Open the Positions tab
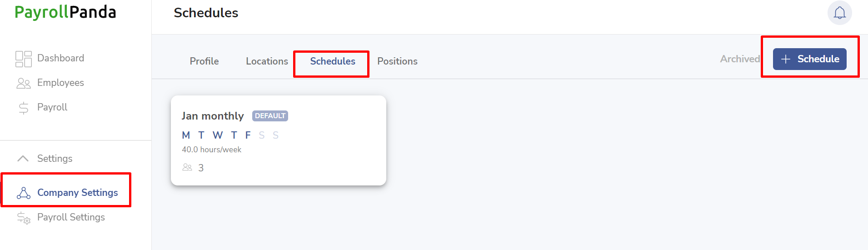Image resolution: width=868 pixels, height=250 pixels. (397, 61)
